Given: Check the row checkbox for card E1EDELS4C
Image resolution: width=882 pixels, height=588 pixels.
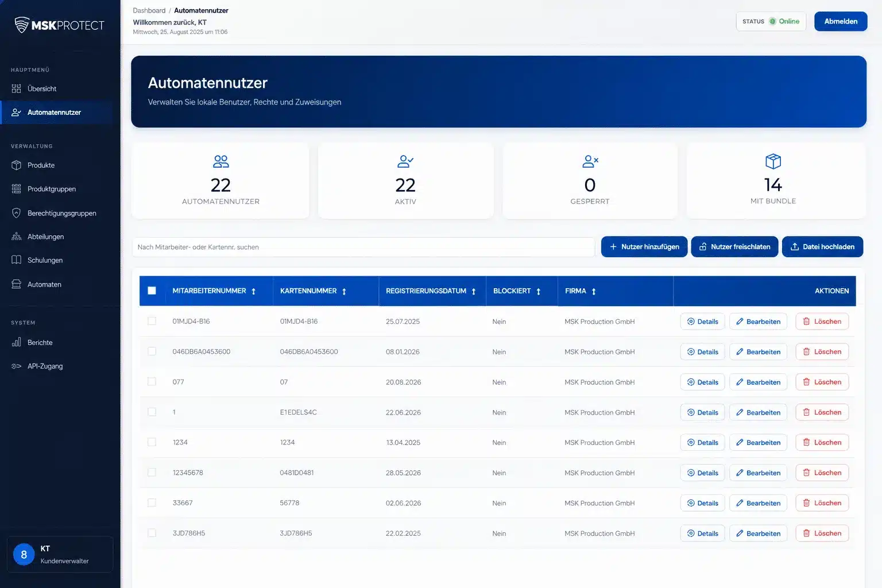Looking at the screenshot, I should (x=152, y=412).
